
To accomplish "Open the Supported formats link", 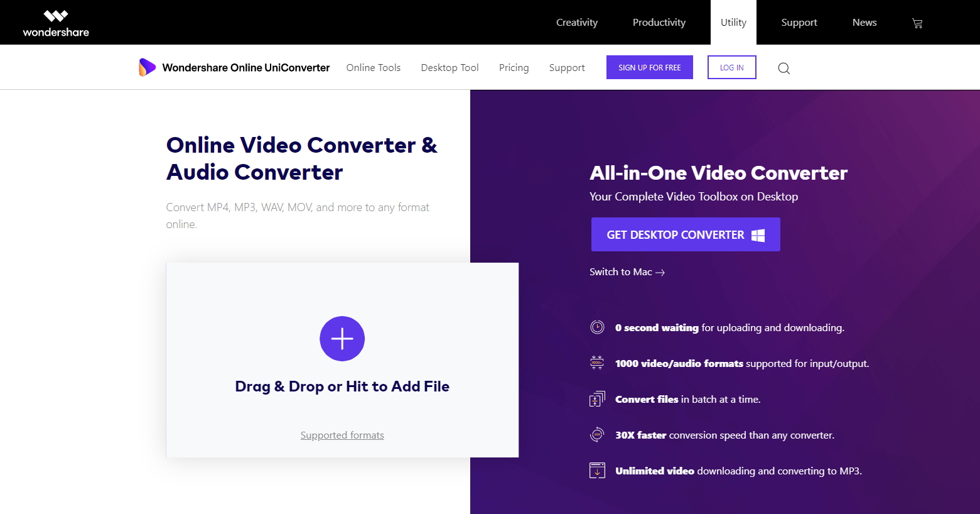I will click(342, 435).
